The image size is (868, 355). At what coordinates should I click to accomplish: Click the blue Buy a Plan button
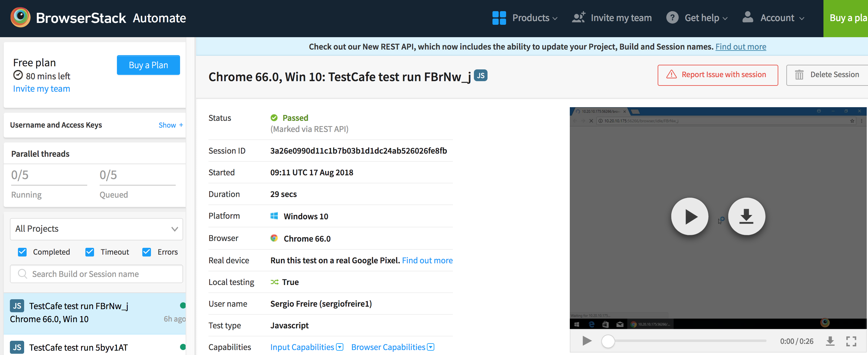(148, 65)
